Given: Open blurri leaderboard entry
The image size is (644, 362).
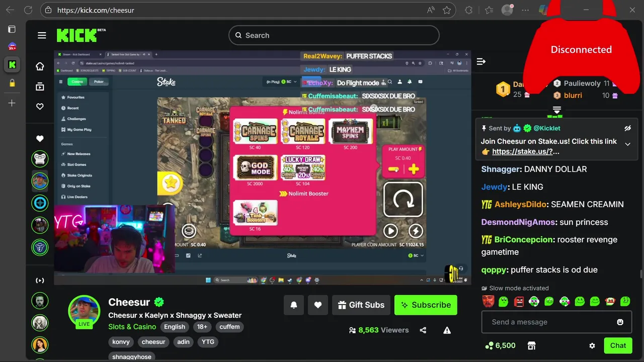Looking at the screenshot, I should tap(573, 96).
